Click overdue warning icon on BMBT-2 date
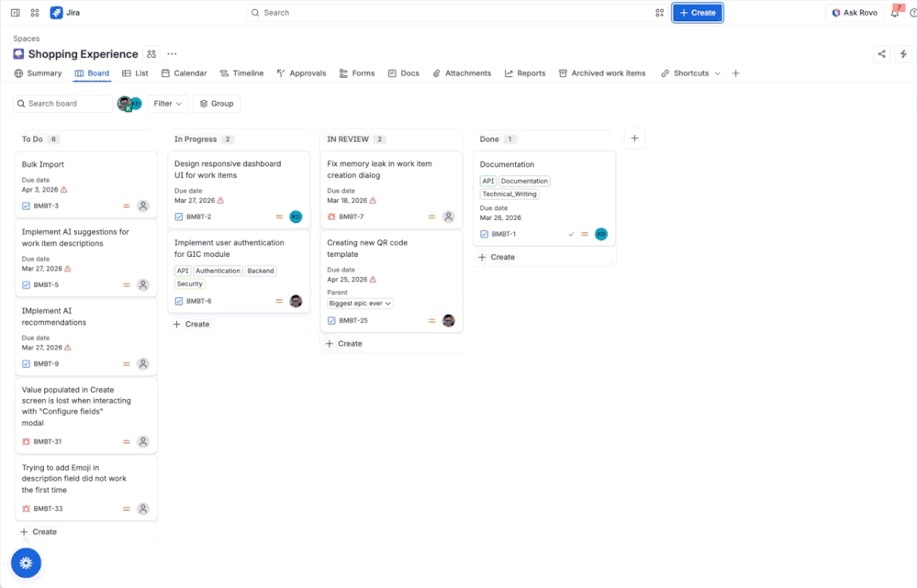The width and height of the screenshot is (917, 588). pyautogui.click(x=220, y=201)
